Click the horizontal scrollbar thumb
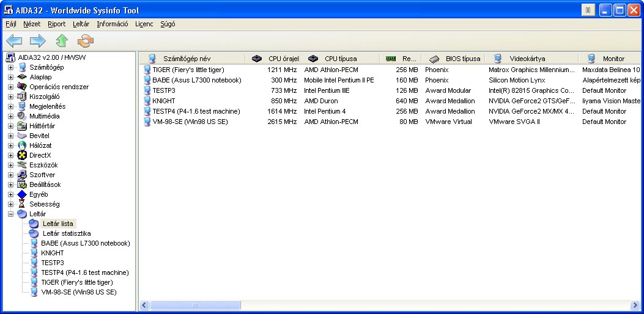The image size is (644, 314). (x=196, y=305)
